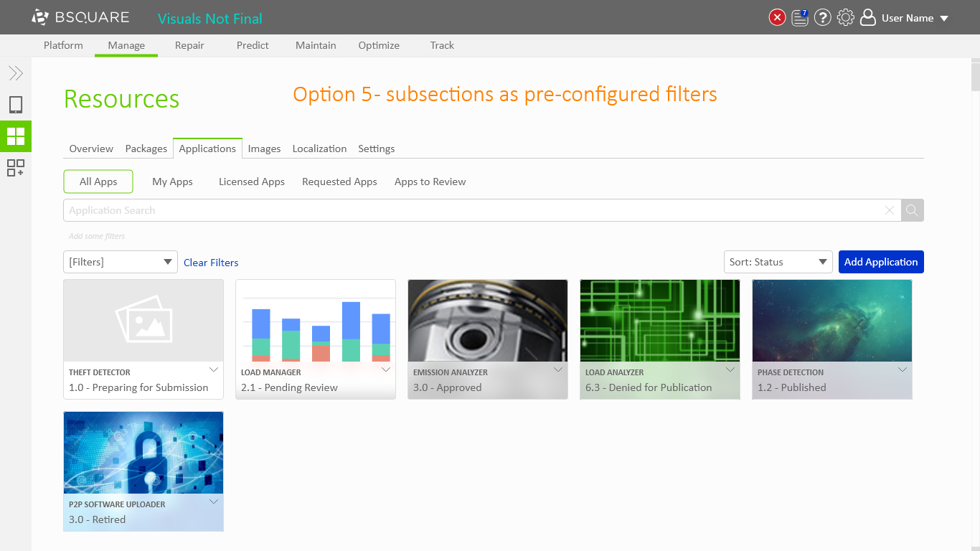Viewport: 980px width, 551px height.
Task: Clear the application search field
Action: pyautogui.click(x=890, y=210)
